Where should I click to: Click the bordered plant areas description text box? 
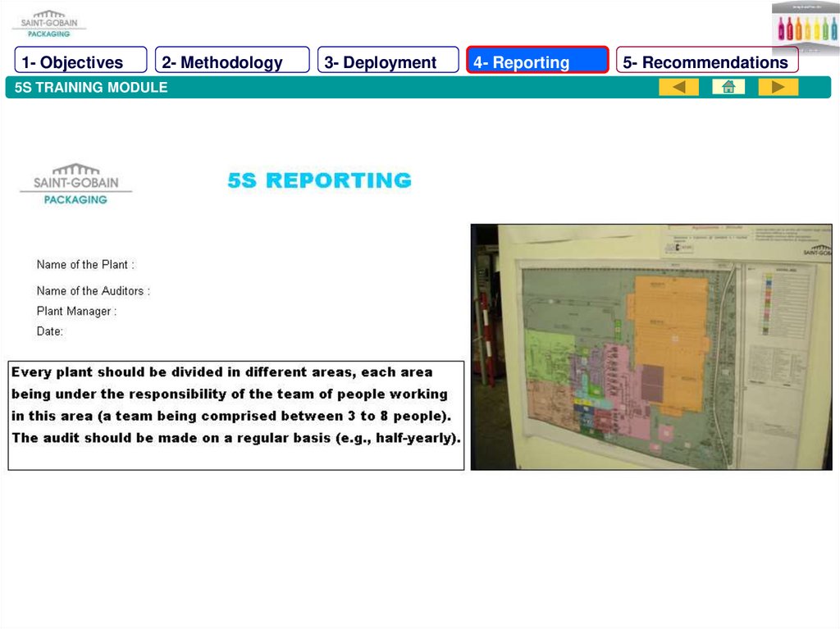pyautogui.click(x=235, y=415)
